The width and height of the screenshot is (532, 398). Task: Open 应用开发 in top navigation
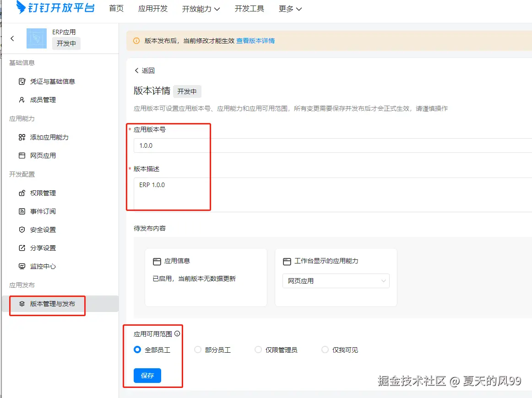click(x=153, y=9)
